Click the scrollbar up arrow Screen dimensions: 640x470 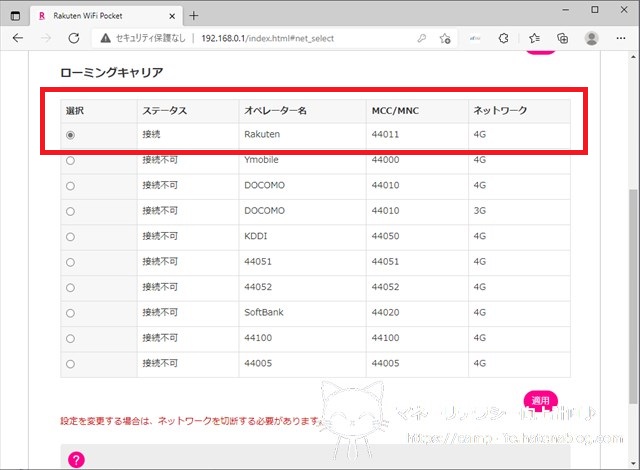click(633, 57)
